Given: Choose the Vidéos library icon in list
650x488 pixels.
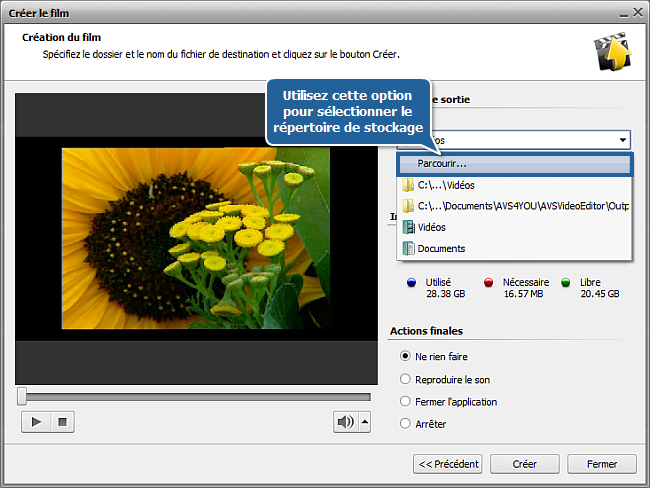Looking at the screenshot, I should [408, 227].
